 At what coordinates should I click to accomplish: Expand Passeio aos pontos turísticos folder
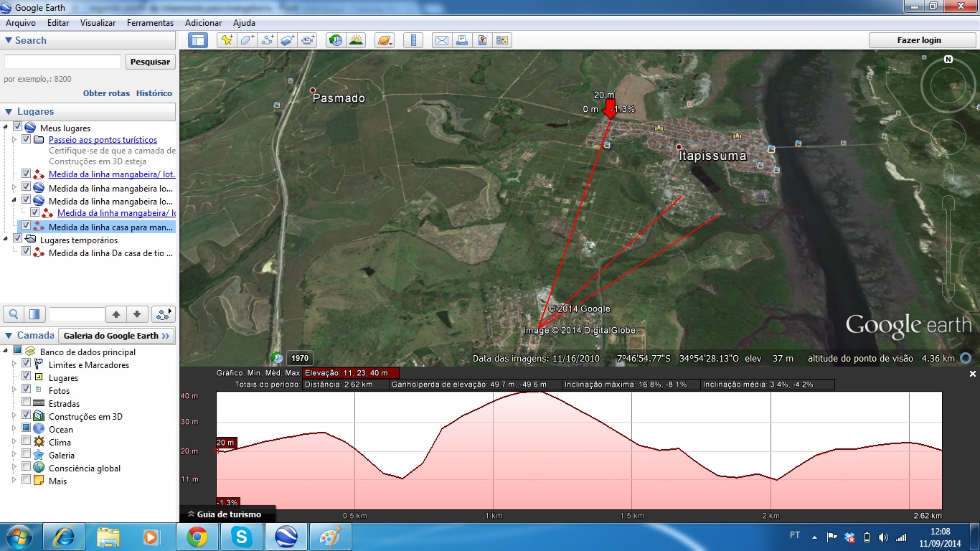pyautogui.click(x=15, y=140)
